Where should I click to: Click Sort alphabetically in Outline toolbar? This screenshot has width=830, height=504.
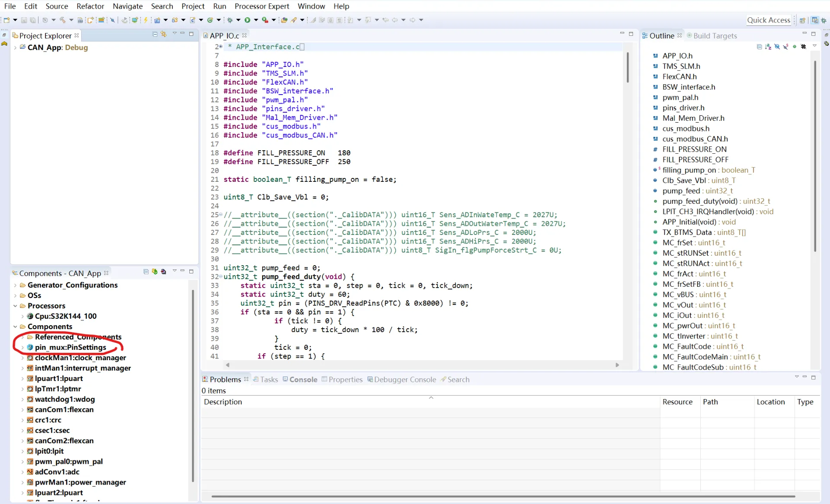click(x=768, y=47)
